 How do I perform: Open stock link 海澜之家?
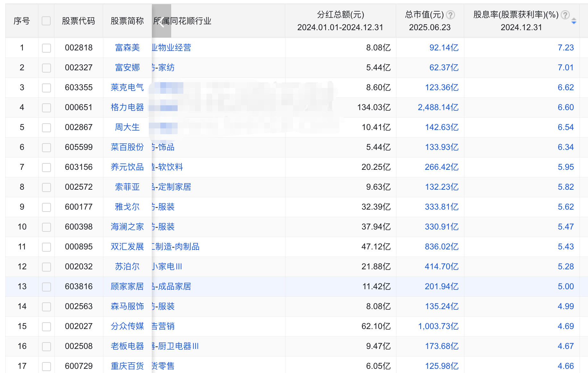(x=127, y=227)
